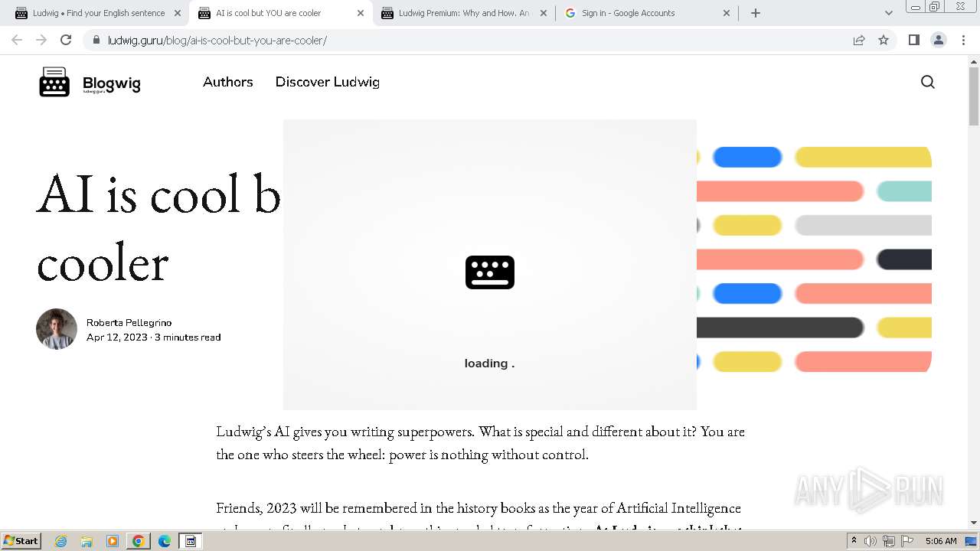Launch Internet Explorer from the taskbar
This screenshot has height=551, width=980.
tap(61, 541)
